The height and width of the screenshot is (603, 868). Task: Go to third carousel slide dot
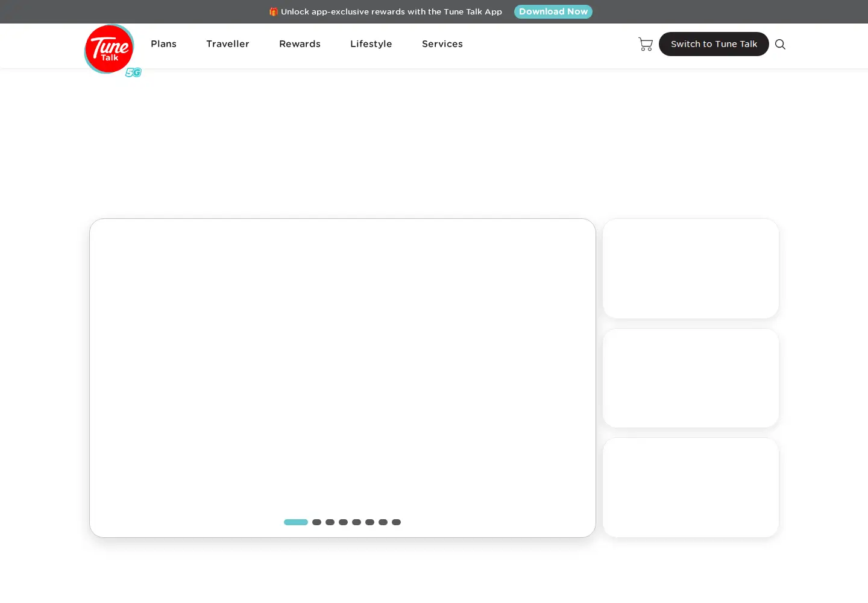[330, 522]
